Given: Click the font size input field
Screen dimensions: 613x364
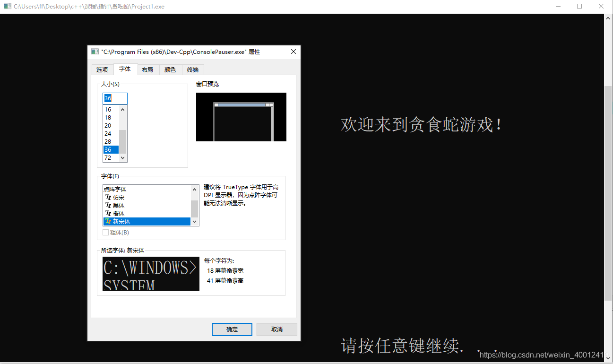Looking at the screenshot, I should tap(115, 98).
